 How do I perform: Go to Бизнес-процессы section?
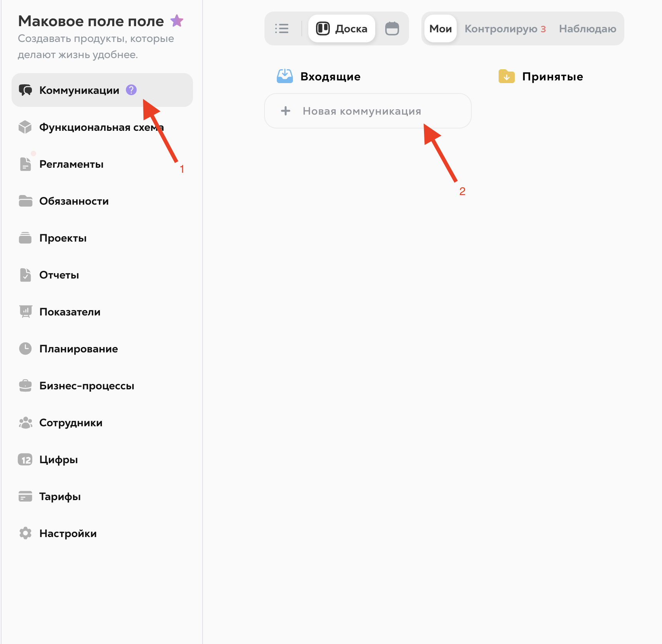(87, 386)
